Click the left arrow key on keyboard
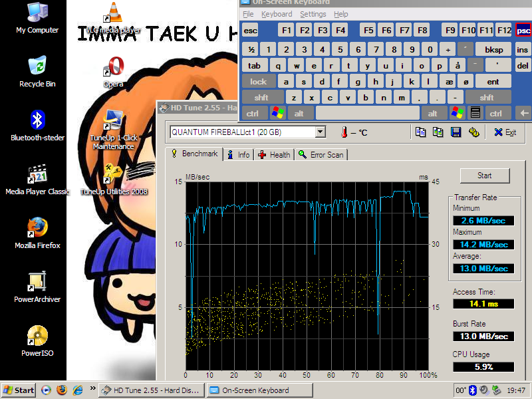This screenshot has width=532, height=399. click(524, 113)
